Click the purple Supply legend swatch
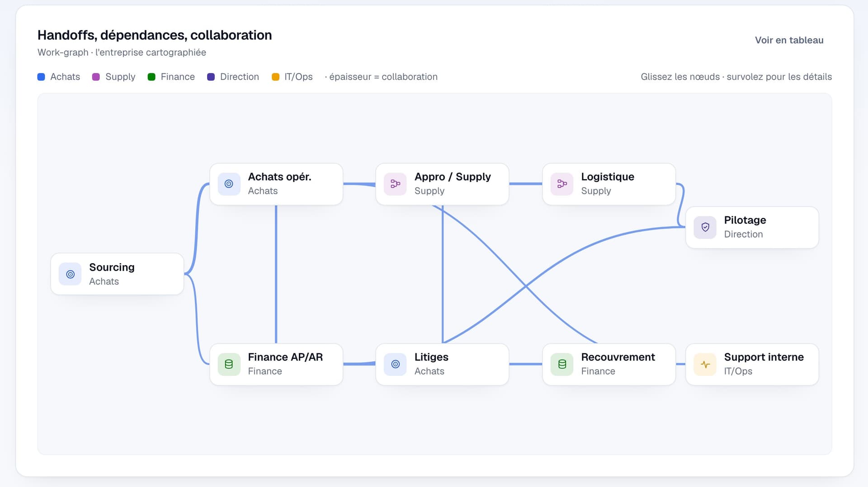 (96, 77)
